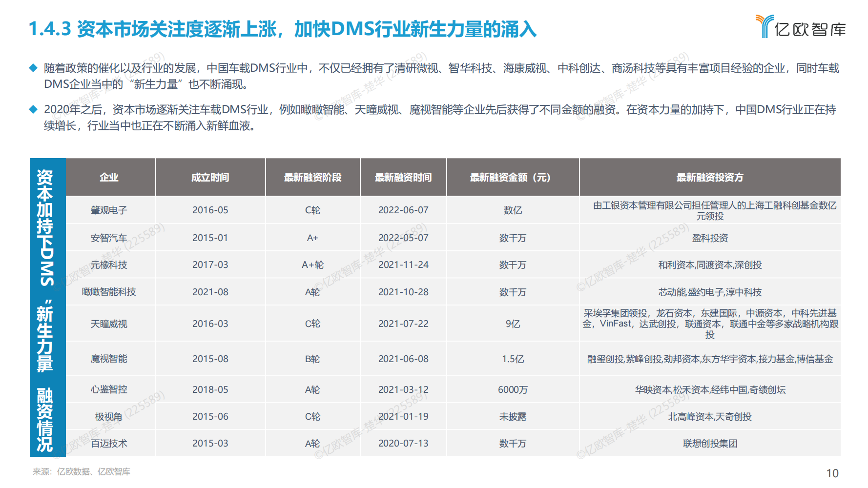
Task: Click the page number 10
Action: tap(832, 473)
